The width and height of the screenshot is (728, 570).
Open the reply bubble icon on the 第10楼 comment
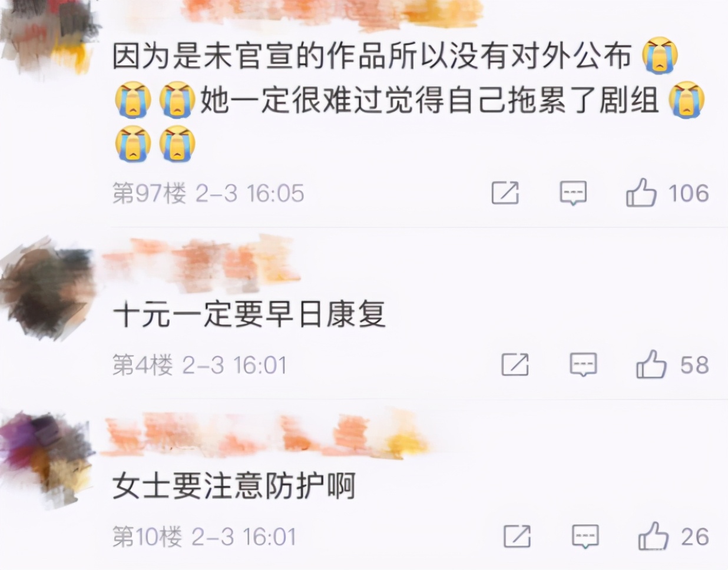pyautogui.click(x=585, y=536)
